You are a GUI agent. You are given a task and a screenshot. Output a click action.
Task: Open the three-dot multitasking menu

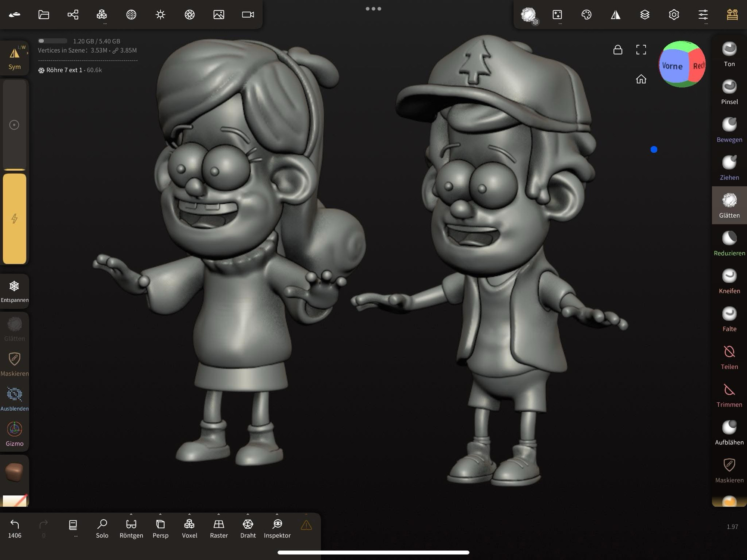coord(373,9)
